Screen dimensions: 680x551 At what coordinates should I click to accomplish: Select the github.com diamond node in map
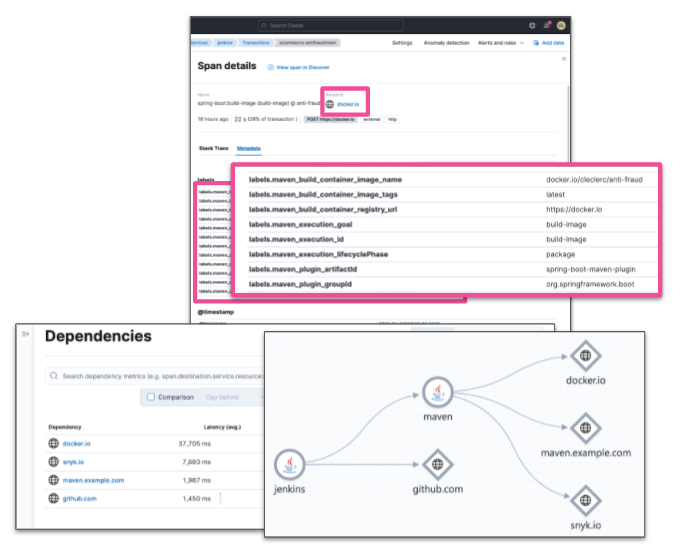coord(437,465)
